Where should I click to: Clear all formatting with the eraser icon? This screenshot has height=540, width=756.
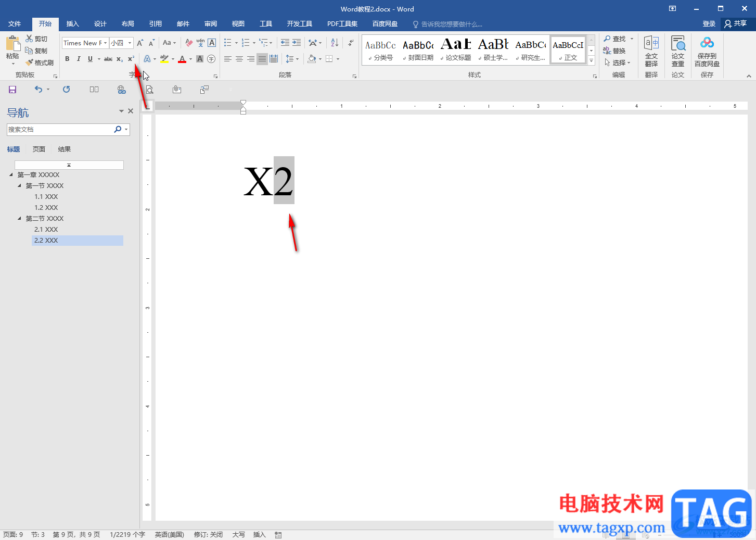click(x=189, y=43)
